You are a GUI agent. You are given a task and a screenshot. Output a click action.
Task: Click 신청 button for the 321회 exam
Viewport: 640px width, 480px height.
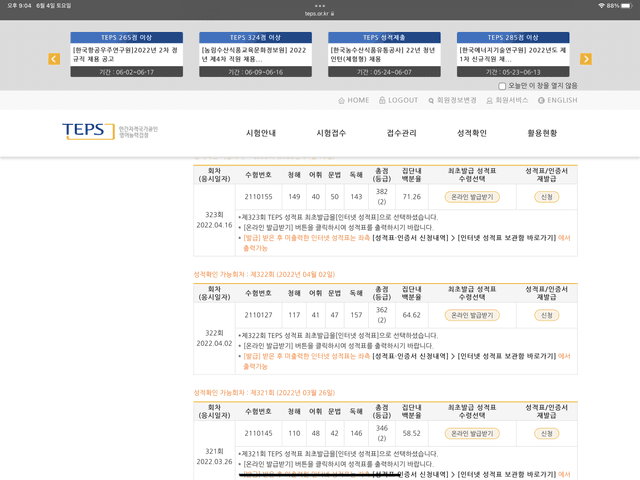(547, 434)
